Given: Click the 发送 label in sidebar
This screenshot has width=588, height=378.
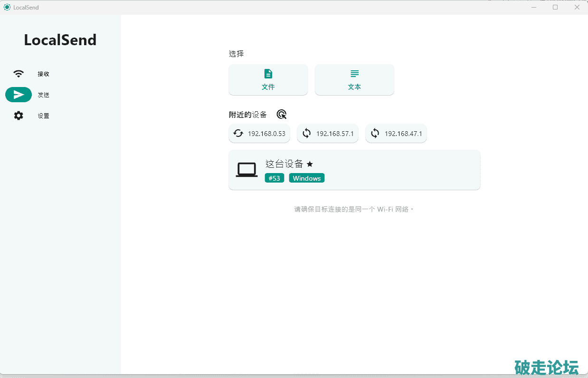Looking at the screenshot, I should click(x=44, y=95).
